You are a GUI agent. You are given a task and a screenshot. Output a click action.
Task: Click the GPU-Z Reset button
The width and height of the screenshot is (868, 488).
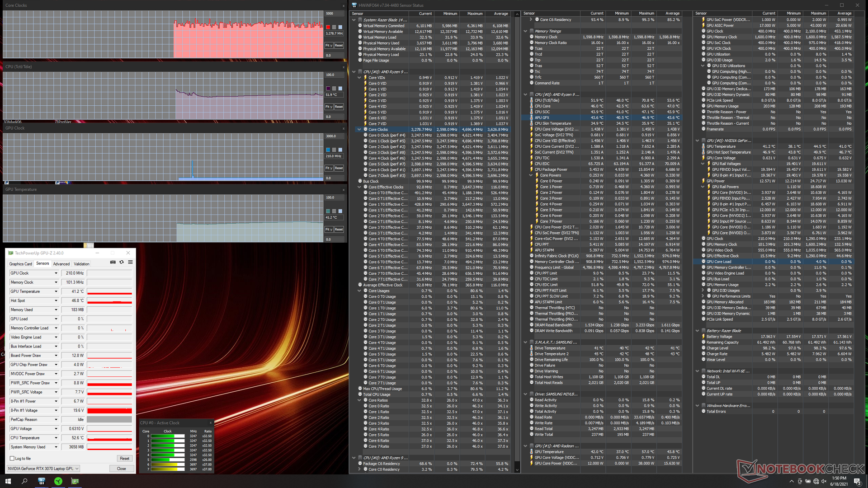tap(124, 459)
